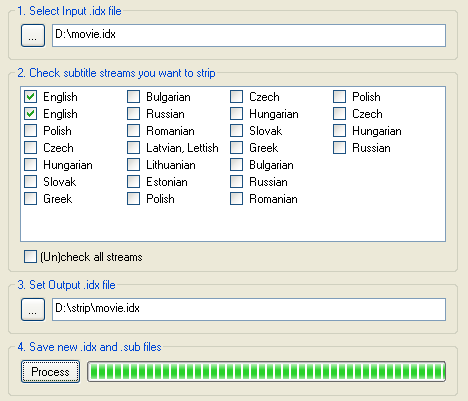Check the Latvian, Lettish stream
This screenshot has height=401, width=468.
pos(134,148)
